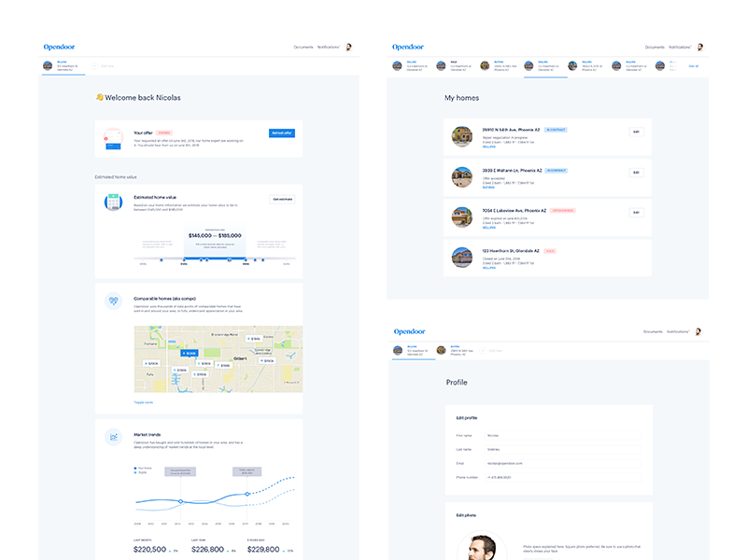Toggle the second data series in Market trends legend

[140, 472]
